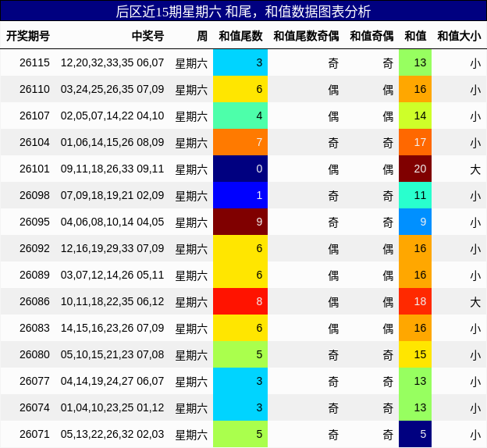Select the 和值尾数奇偶 column header
The image size is (487, 448).
306,36
